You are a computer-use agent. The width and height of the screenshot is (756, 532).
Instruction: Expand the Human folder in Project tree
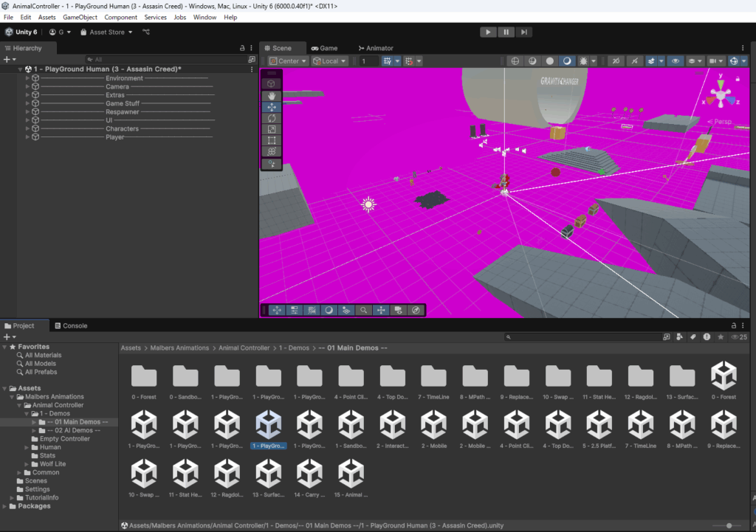click(x=27, y=447)
